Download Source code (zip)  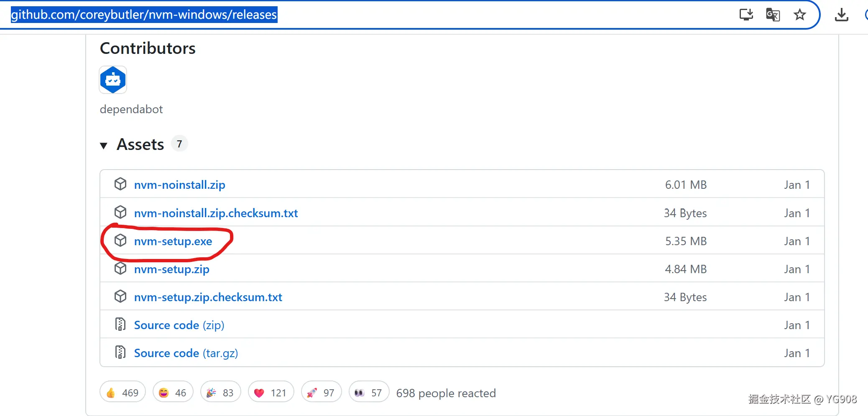pos(179,325)
